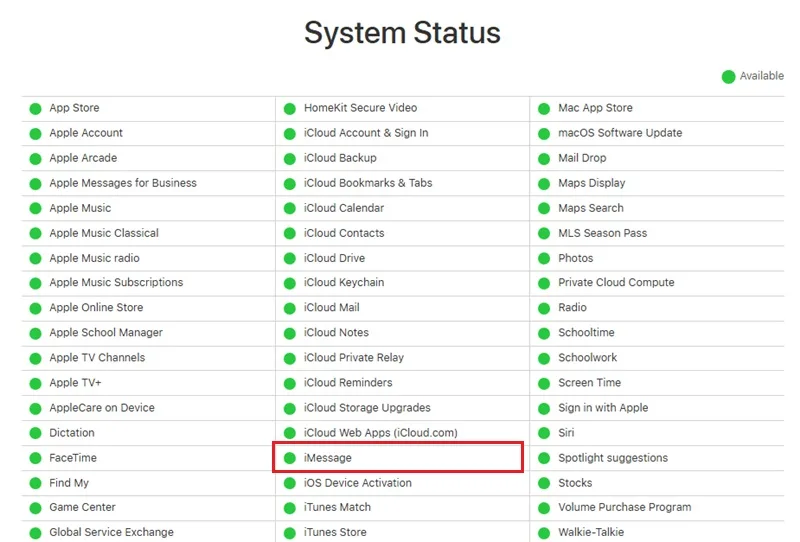Select the Schoolwork entry
800x542 pixels.
pyautogui.click(x=588, y=357)
